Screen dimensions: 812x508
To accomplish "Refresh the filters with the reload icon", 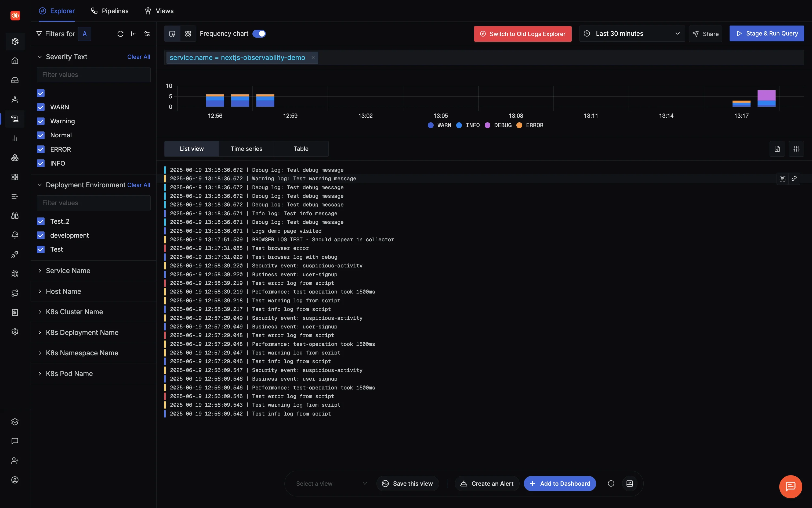I will [x=121, y=34].
